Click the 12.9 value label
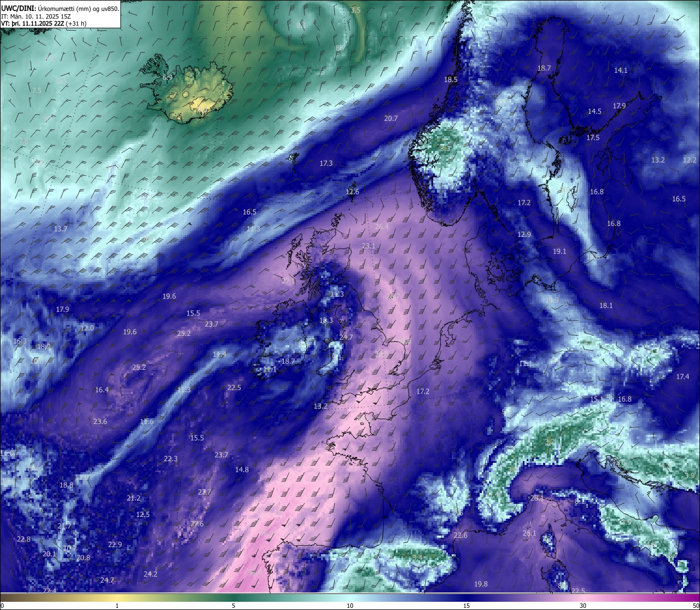The height and width of the screenshot is (610, 700). (524, 234)
